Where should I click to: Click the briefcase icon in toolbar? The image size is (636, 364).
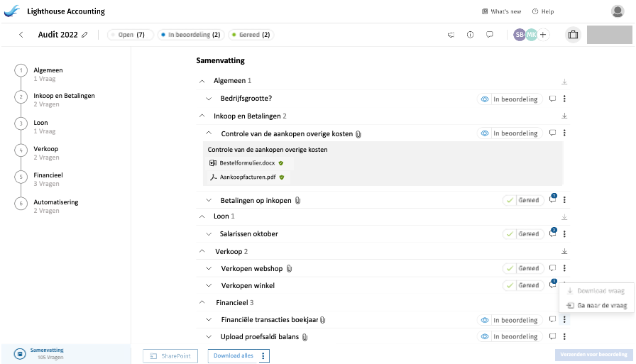pyautogui.click(x=573, y=35)
